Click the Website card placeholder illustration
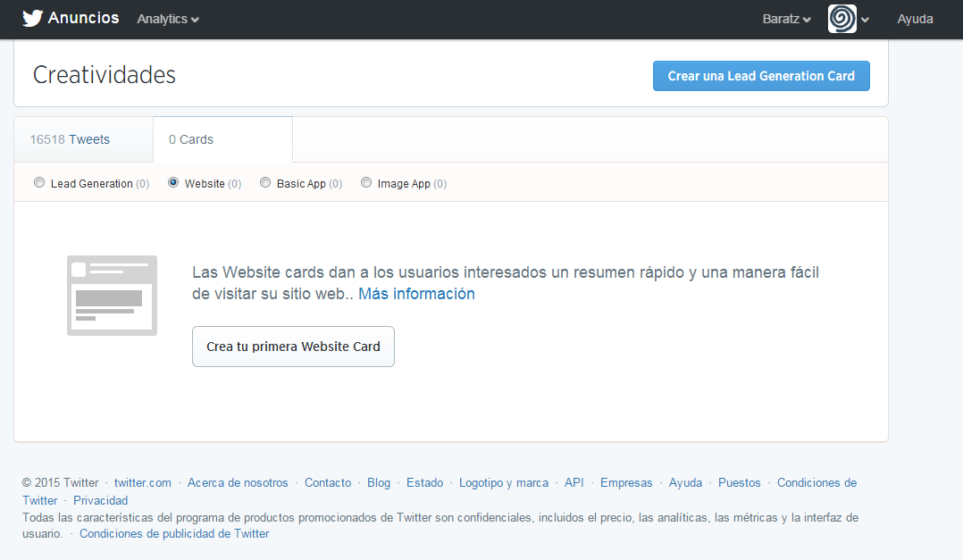The image size is (963, 560). (x=112, y=296)
